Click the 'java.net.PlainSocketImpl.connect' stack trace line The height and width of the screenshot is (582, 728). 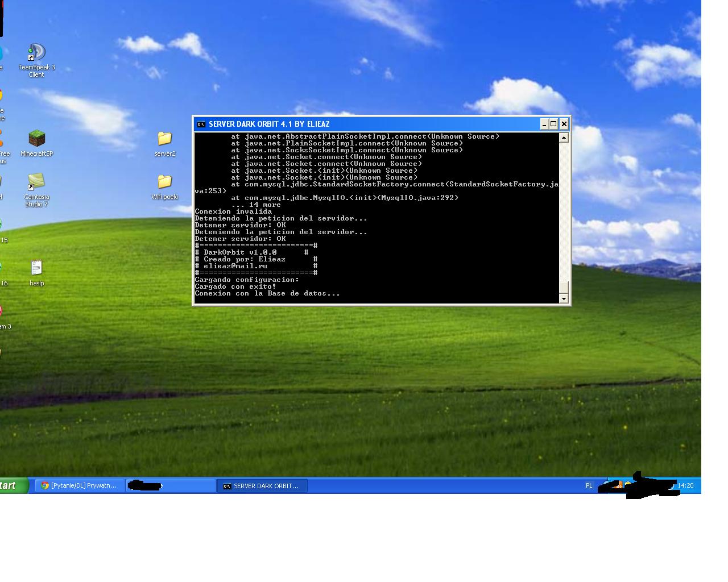point(347,143)
